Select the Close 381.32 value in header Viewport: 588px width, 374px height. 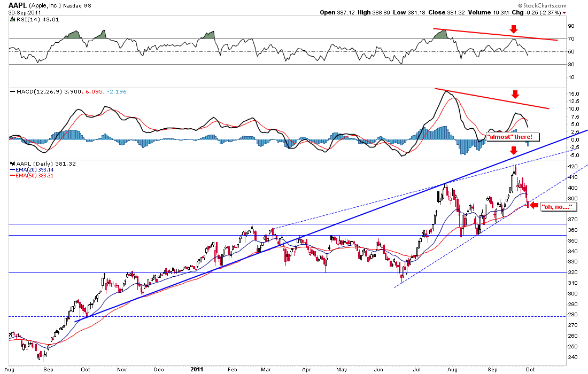447,12
